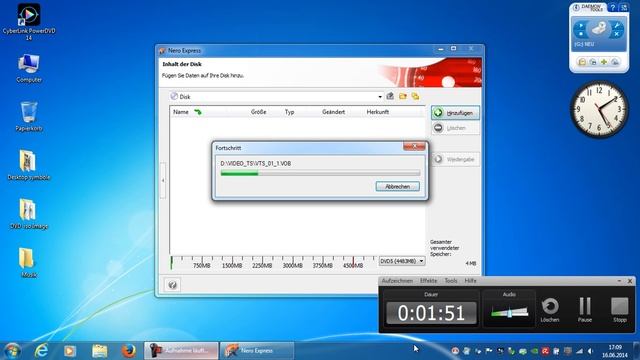640x360 pixels.
Task: Click the help question mark button in Nero Express
Action: pyautogui.click(x=172, y=285)
